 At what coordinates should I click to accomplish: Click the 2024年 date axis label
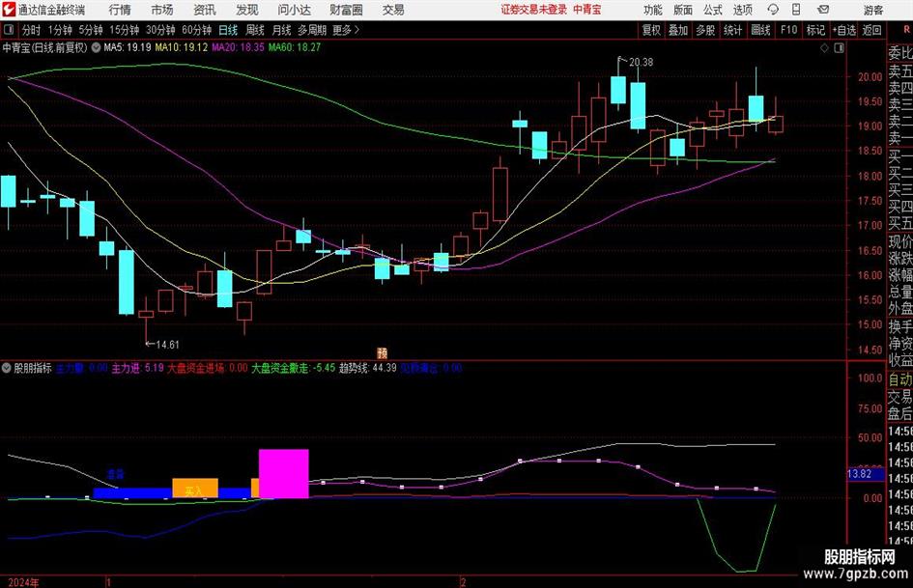[23, 582]
